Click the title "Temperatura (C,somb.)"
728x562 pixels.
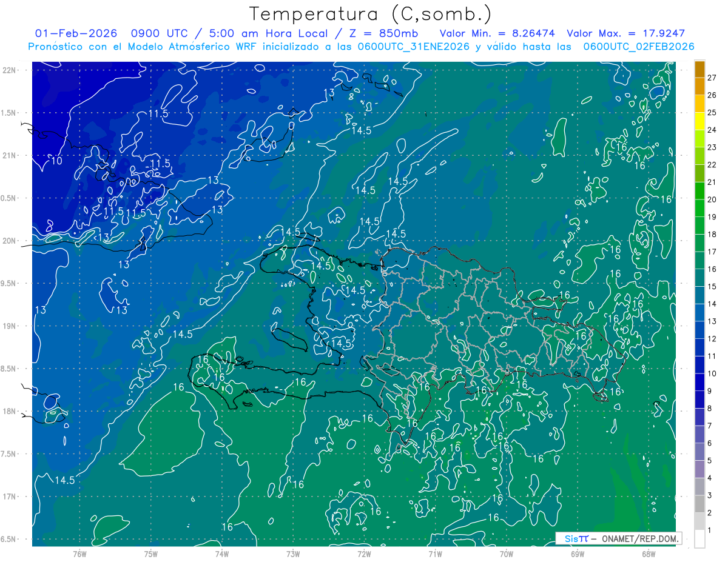(370, 14)
